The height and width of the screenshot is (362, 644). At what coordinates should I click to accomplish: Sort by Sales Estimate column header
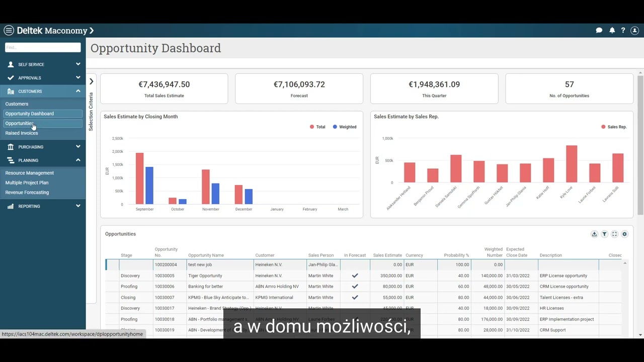coord(387,255)
